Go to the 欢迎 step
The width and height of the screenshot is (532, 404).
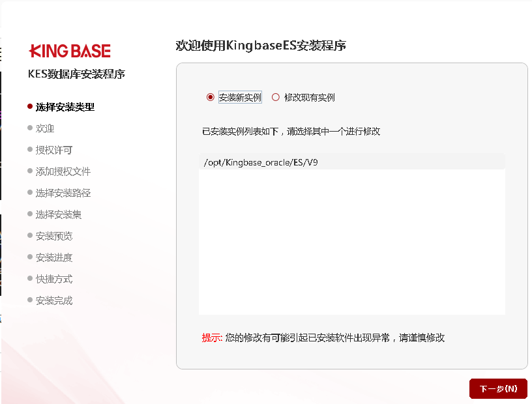coord(45,128)
